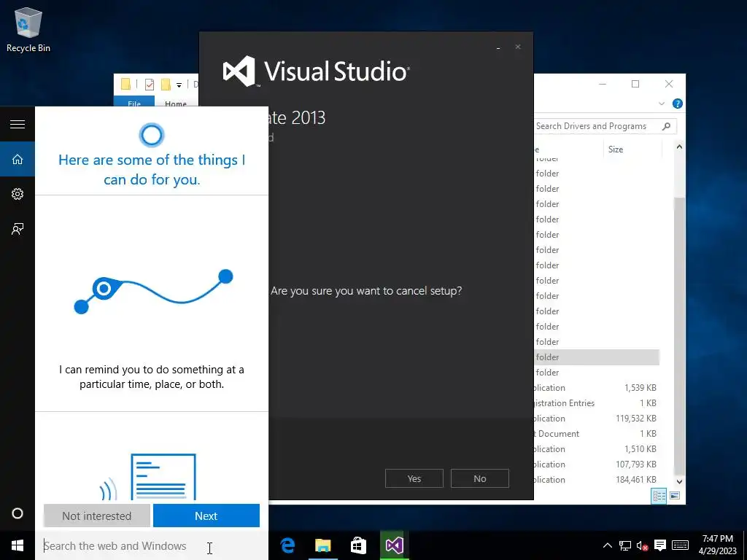Click the Explorer scrollbar down arrow
The image size is (747, 560).
pos(679,481)
